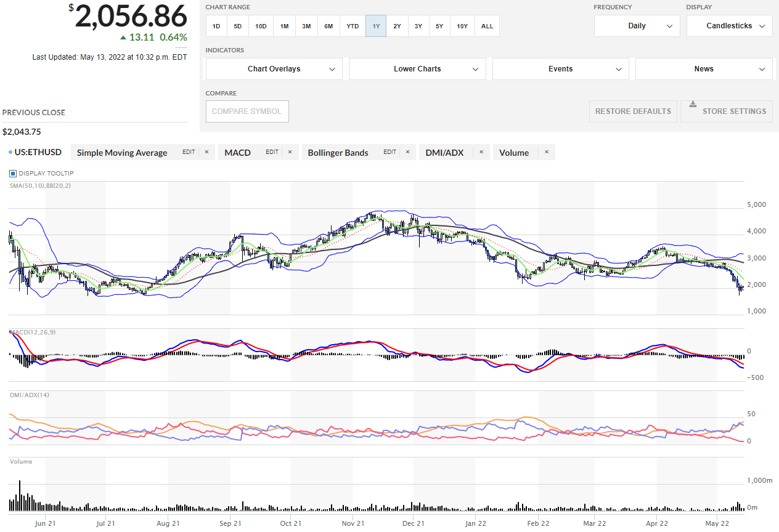
Task: Switch chart range to YTD
Action: coord(353,26)
